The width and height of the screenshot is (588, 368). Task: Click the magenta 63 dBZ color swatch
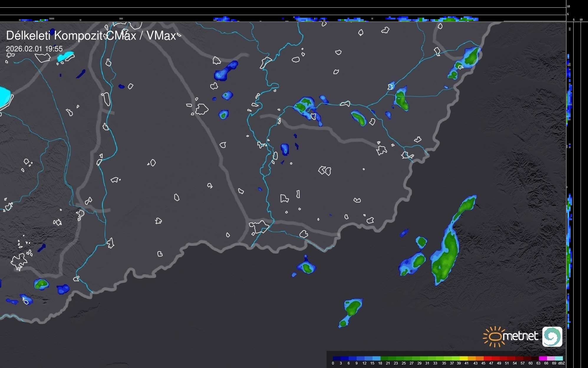point(543,358)
